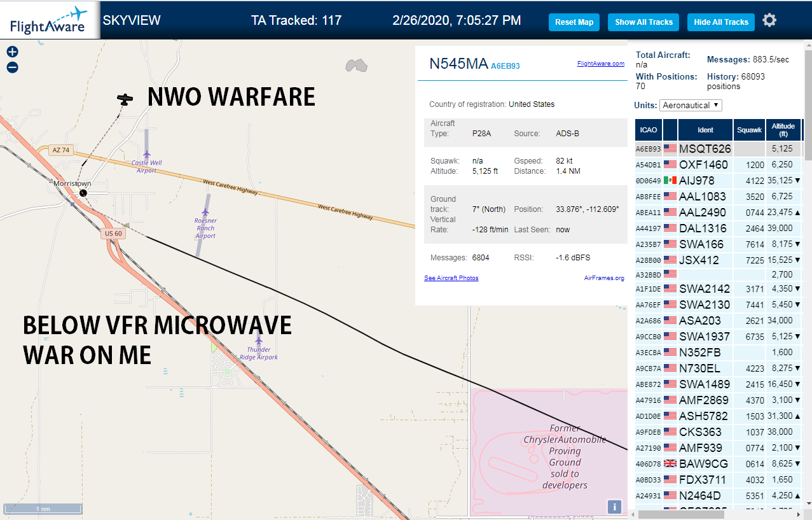Select the tracked airplane icon on map
This screenshot has width=812, height=520.
126,99
